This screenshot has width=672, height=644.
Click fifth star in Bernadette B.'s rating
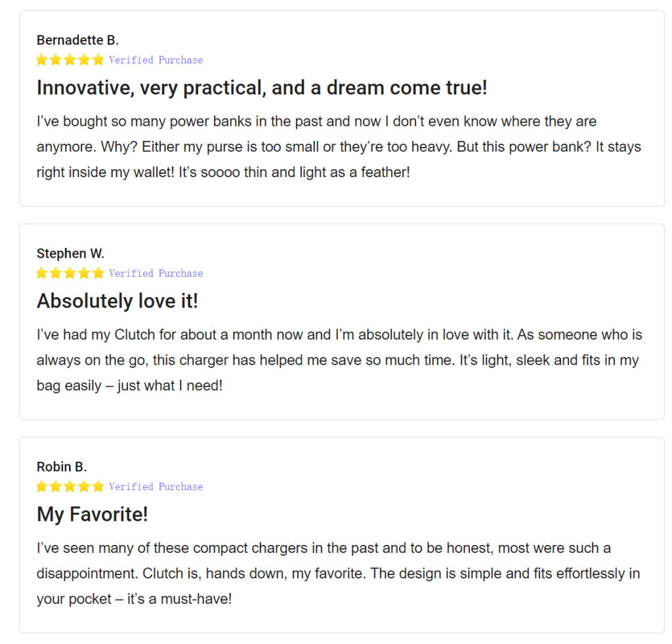click(98, 60)
